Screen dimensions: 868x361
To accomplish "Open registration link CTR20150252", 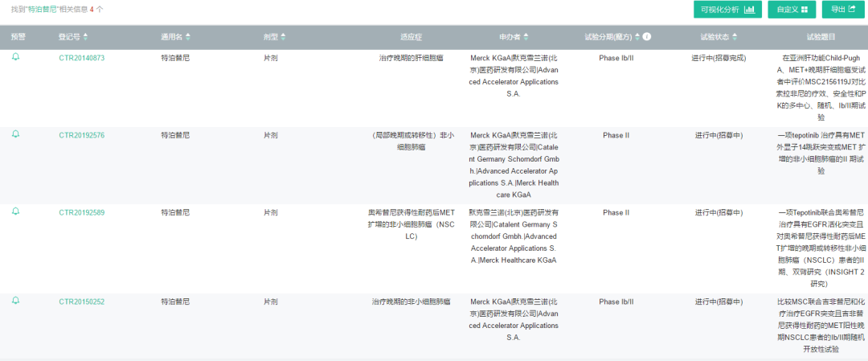I will pos(81,301).
